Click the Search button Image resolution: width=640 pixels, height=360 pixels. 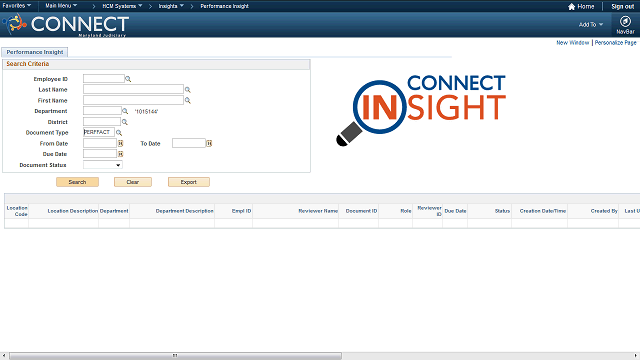pos(77,182)
